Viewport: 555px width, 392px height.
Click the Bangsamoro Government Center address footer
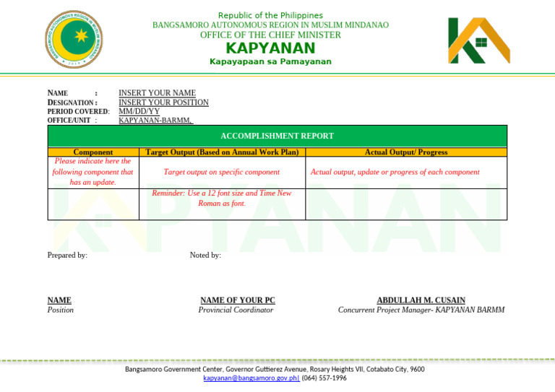tap(275, 370)
